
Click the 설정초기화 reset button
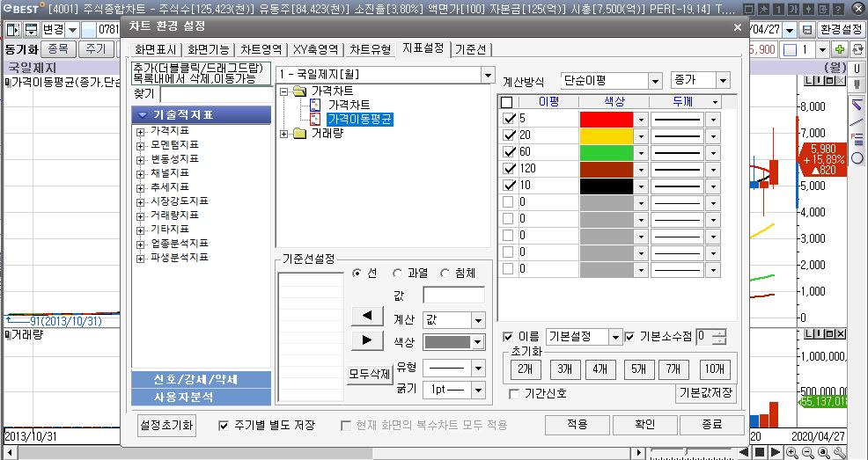[x=166, y=425]
